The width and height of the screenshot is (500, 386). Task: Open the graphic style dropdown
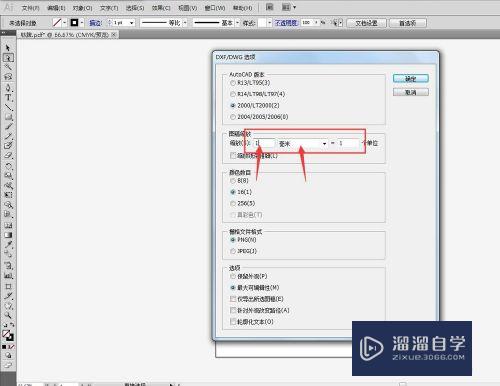click(x=269, y=23)
